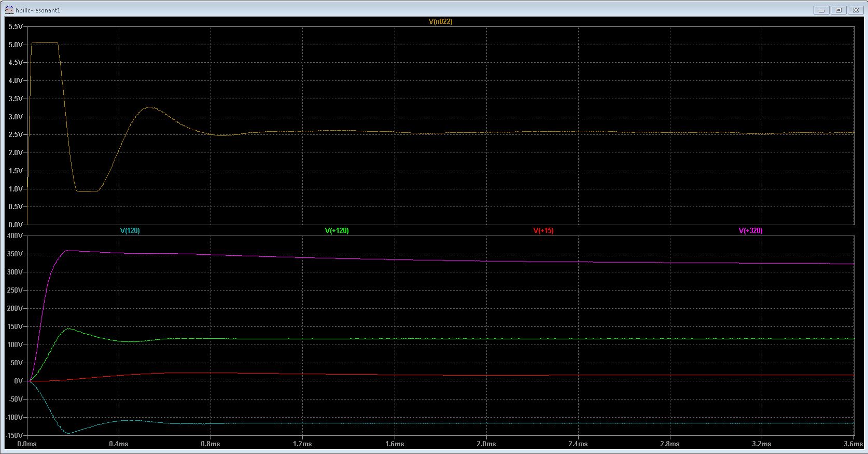The image size is (868, 454).
Task: Click the V(120) cyan trace label
Action: [x=130, y=230]
